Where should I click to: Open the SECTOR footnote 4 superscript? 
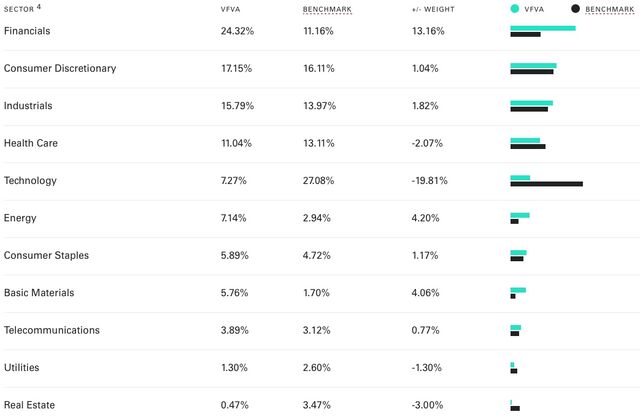pos(39,6)
